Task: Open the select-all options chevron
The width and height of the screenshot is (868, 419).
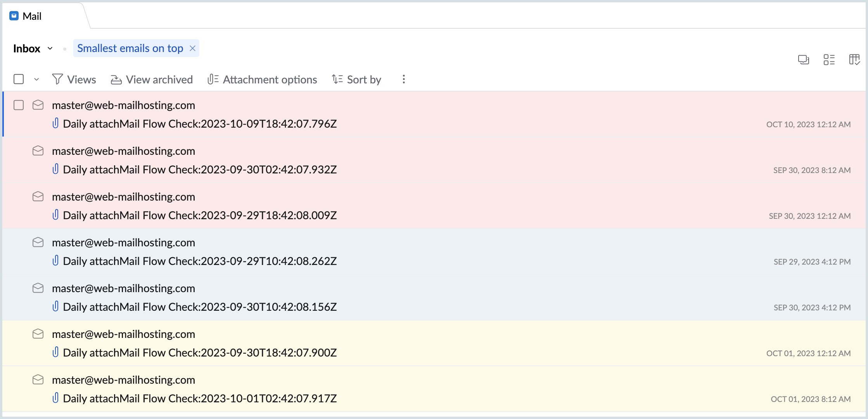Action: click(x=36, y=80)
